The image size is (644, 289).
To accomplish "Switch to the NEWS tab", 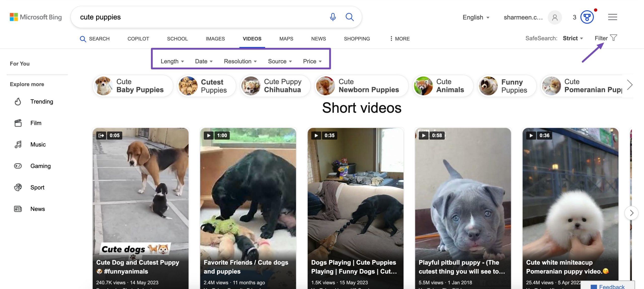I will pos(318,39).
